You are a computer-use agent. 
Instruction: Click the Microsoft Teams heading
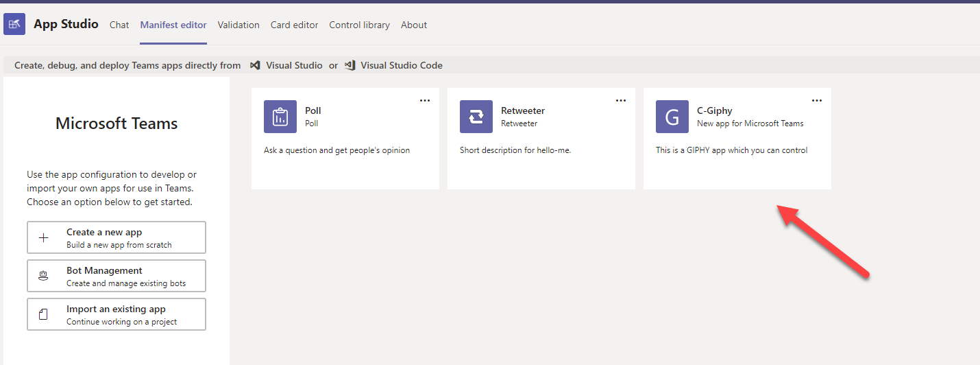117,123
